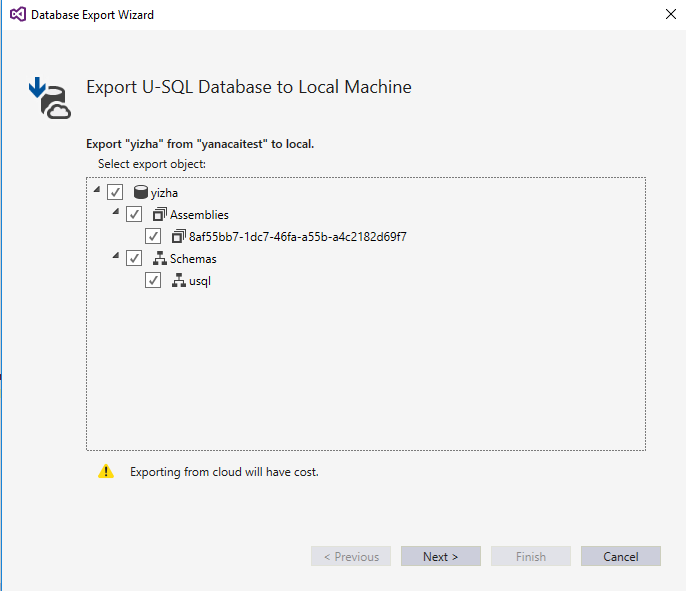Click the 'Exporting from cloud will have cost.' text
This screenshot has width=686, height=591.
click(x=224, y=472)
